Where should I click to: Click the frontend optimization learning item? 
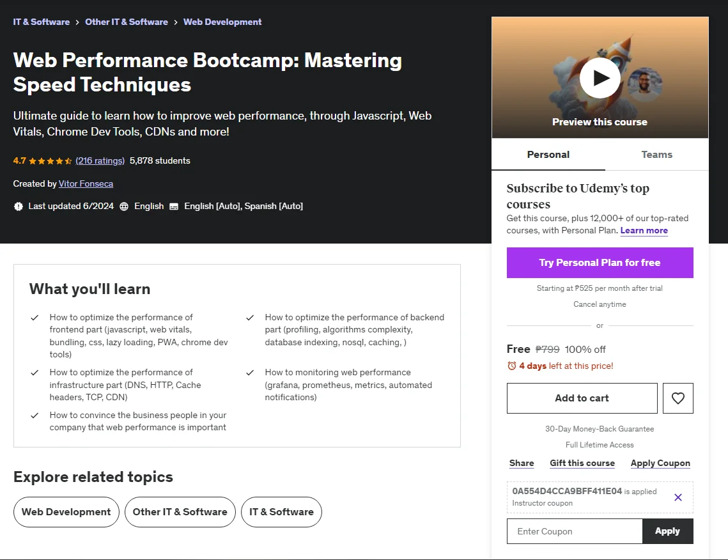click(x=139, y=336)
